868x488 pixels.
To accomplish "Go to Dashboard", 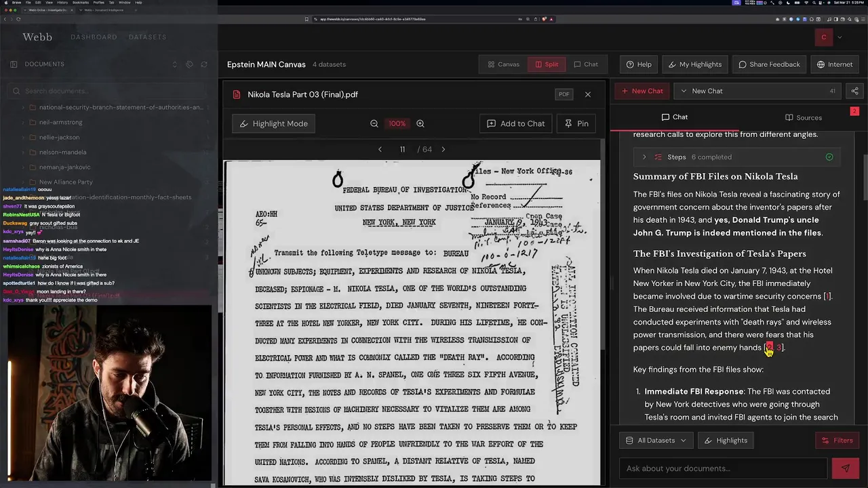I will tap(94, 37).
